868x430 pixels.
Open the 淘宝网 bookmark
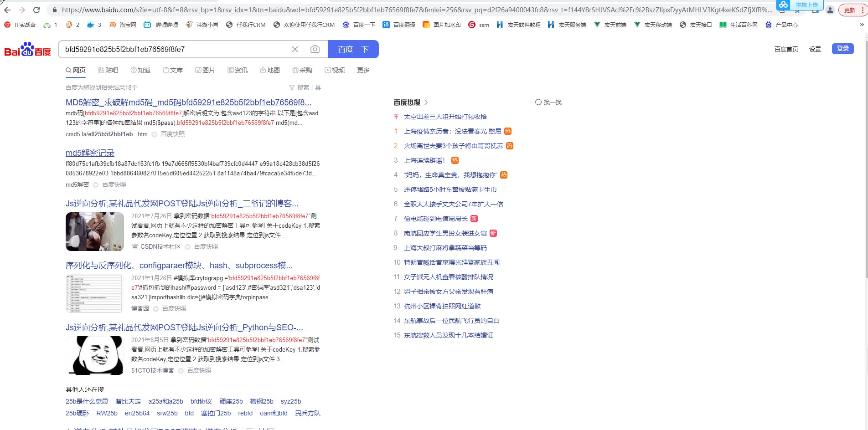(x=123, y=25)
